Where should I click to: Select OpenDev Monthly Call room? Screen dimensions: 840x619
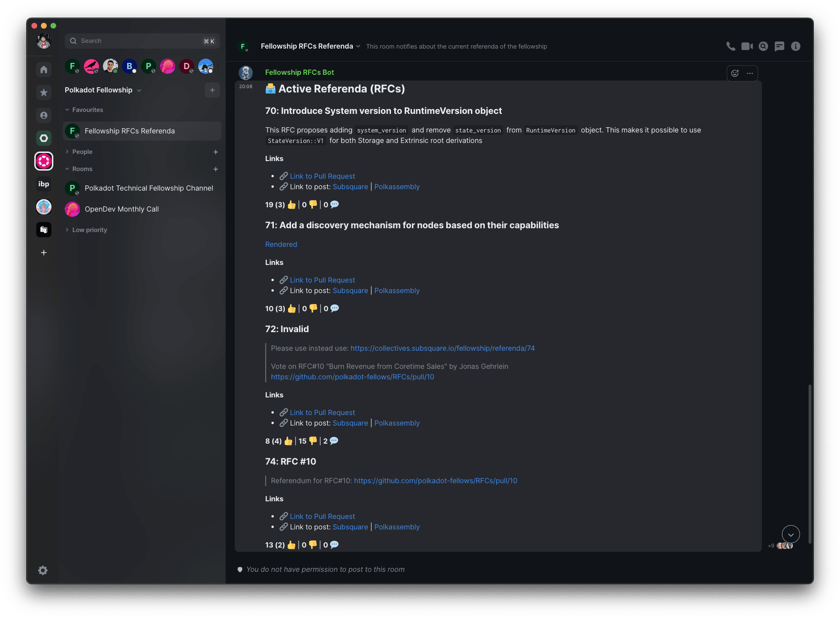[x=142, y=209]
